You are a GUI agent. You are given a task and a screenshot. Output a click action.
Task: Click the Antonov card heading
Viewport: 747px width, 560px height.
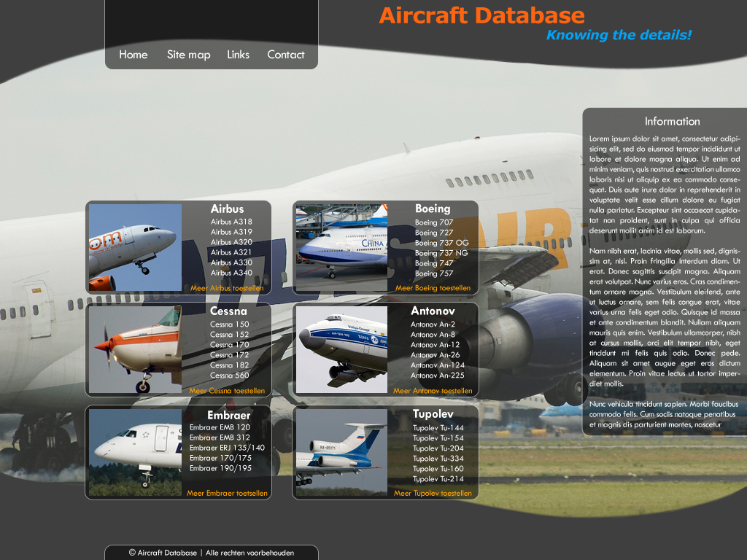tap(433, 311)
